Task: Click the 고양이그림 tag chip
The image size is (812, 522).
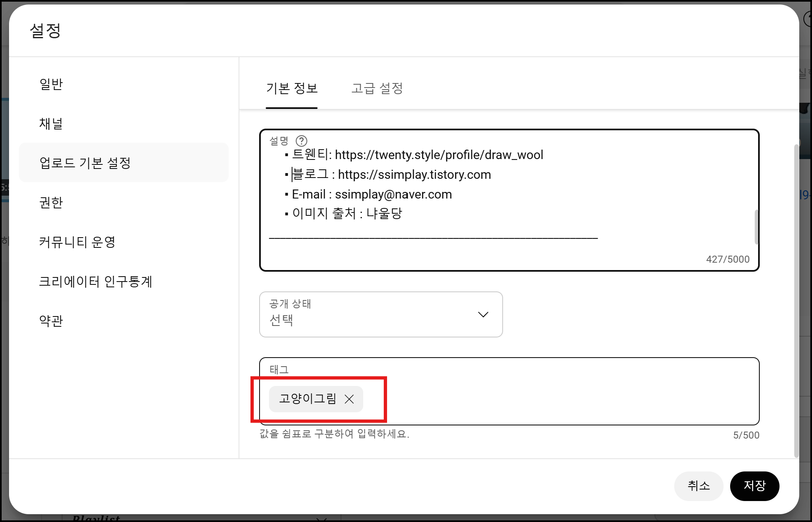Action: point(307,399)
